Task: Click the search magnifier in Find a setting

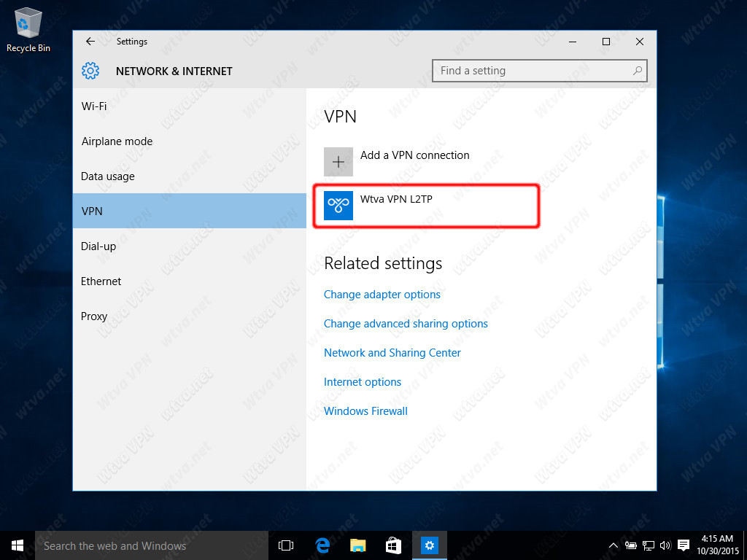Action: click(637, 71)
